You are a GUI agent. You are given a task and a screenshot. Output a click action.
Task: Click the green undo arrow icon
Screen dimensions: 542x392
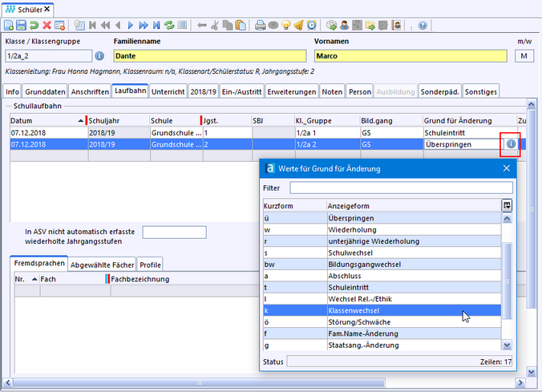(x=34, y=26)
